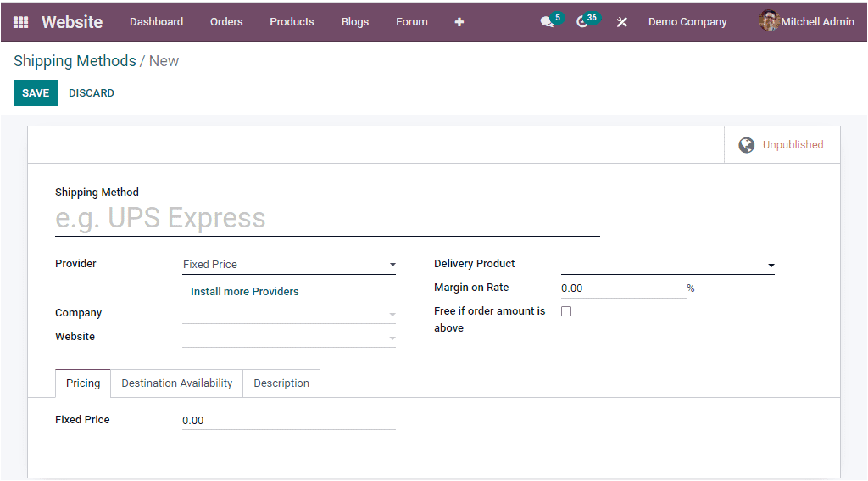Image resolution: width=868 pixels, height=481 pixels.
Task: Open the Products menu
Action: [x=292, y=22]
